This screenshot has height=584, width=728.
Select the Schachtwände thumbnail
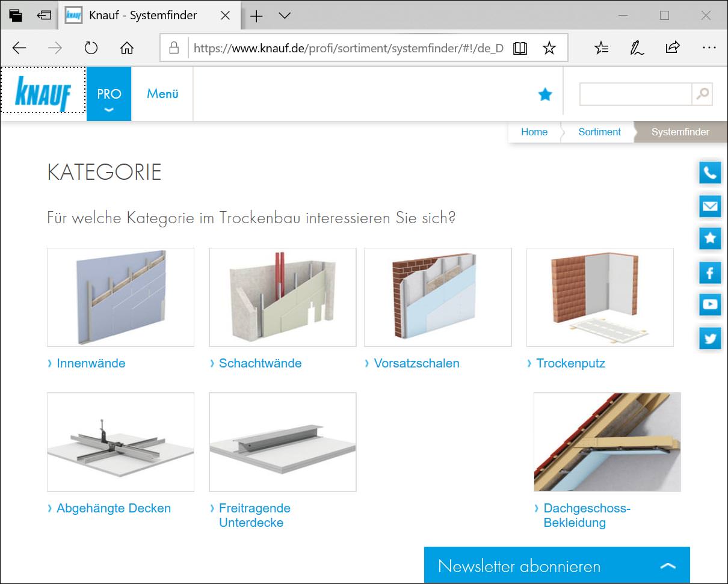pyautogui.click(x=283, y=297)
